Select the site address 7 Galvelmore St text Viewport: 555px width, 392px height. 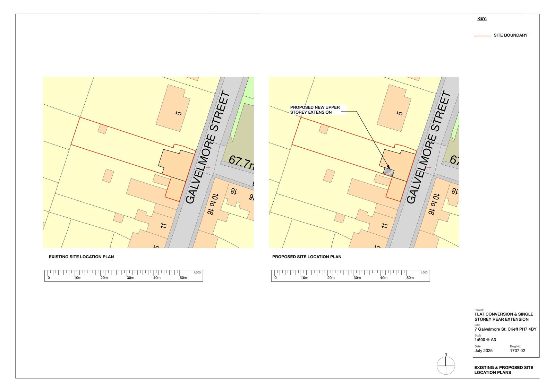[x=505, y=329]
